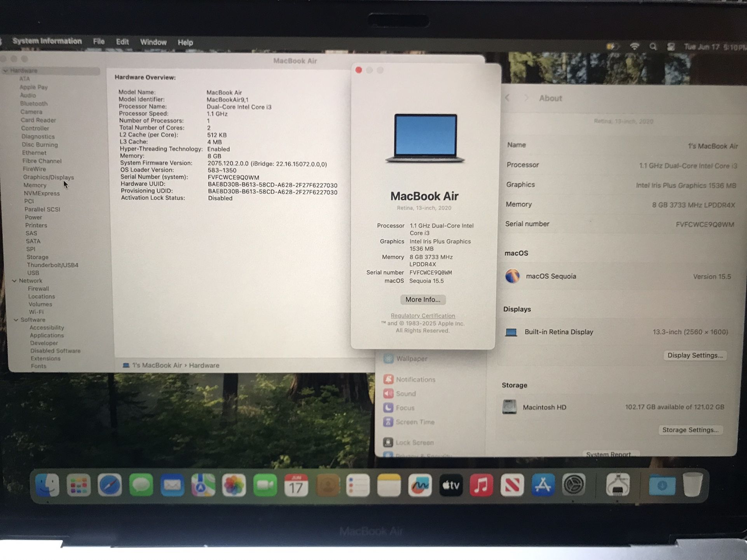Open System Information chip icon in Dock
The height and width of the screenshot is (560, 747).
(618, 485)
